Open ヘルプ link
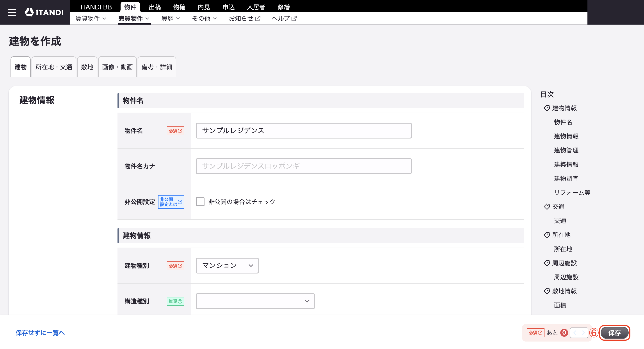 click(284, 18)
